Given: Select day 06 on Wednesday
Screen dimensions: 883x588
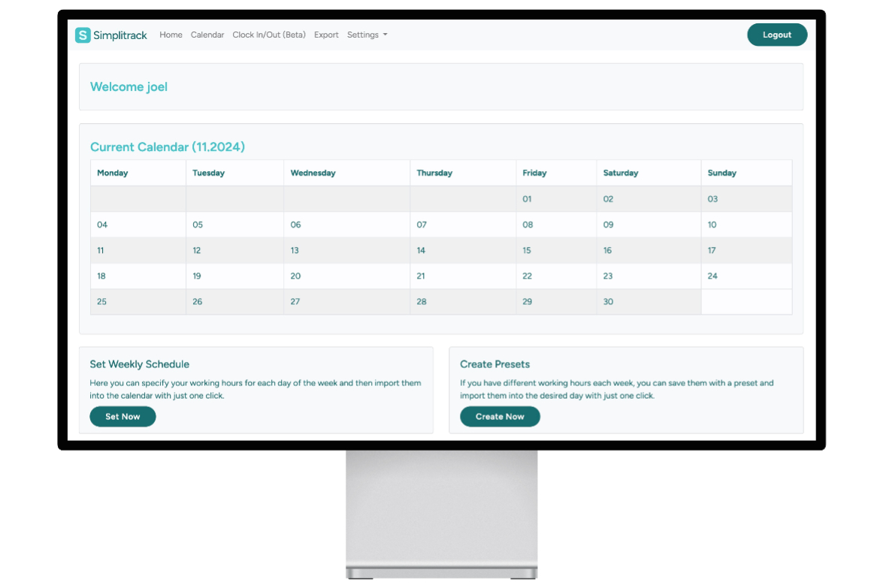Looking at the screenshot, I should pyautogui.click(x=295, y=225).
